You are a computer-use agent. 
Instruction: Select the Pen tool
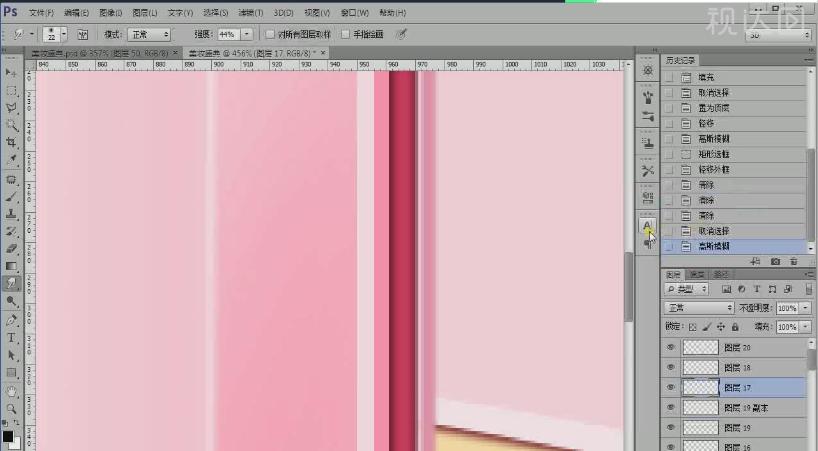(11, 321)
